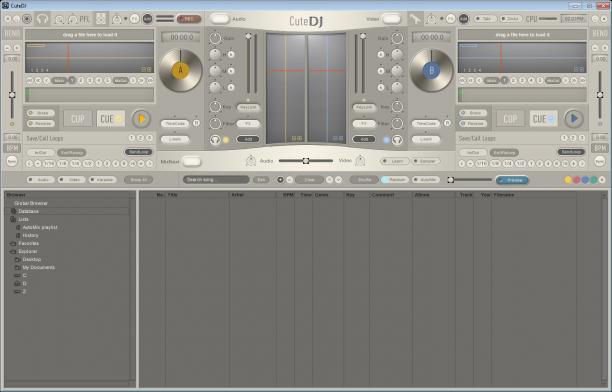Viewport: 612px width, 392px height.
Task: Open Favorites in the browser tree
Action: pos(28,244)
